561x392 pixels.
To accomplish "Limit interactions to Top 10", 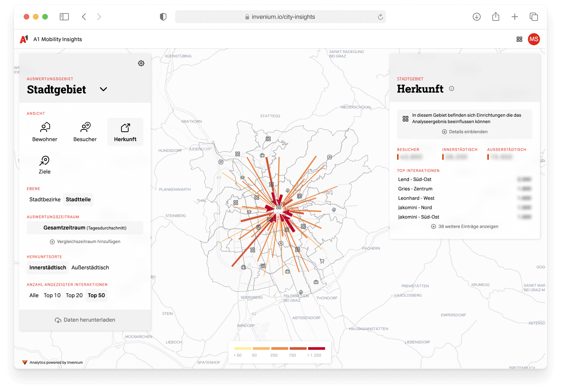I will [52, 295].
